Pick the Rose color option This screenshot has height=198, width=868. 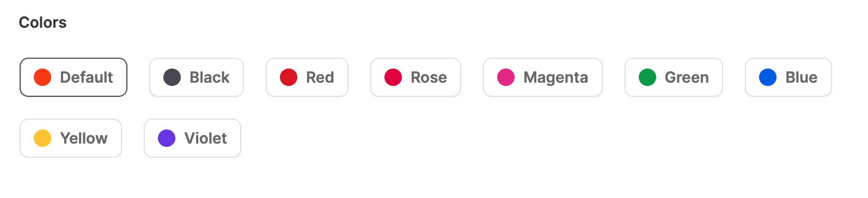coord(416,77)
